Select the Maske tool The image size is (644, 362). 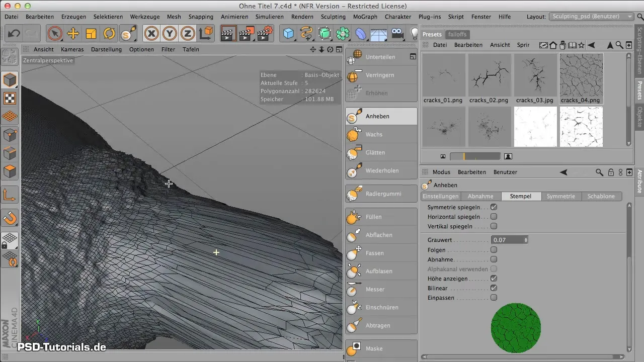(381, 348)
